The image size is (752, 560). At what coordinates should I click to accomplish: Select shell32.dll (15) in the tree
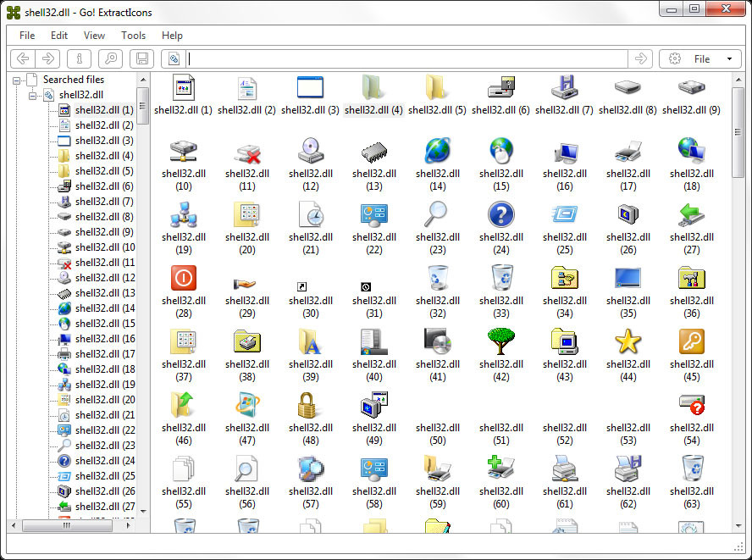pyautogui.click(x=105, y=324)
